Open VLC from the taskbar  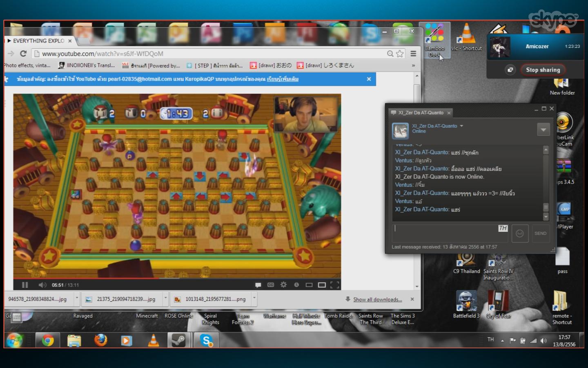153,340
